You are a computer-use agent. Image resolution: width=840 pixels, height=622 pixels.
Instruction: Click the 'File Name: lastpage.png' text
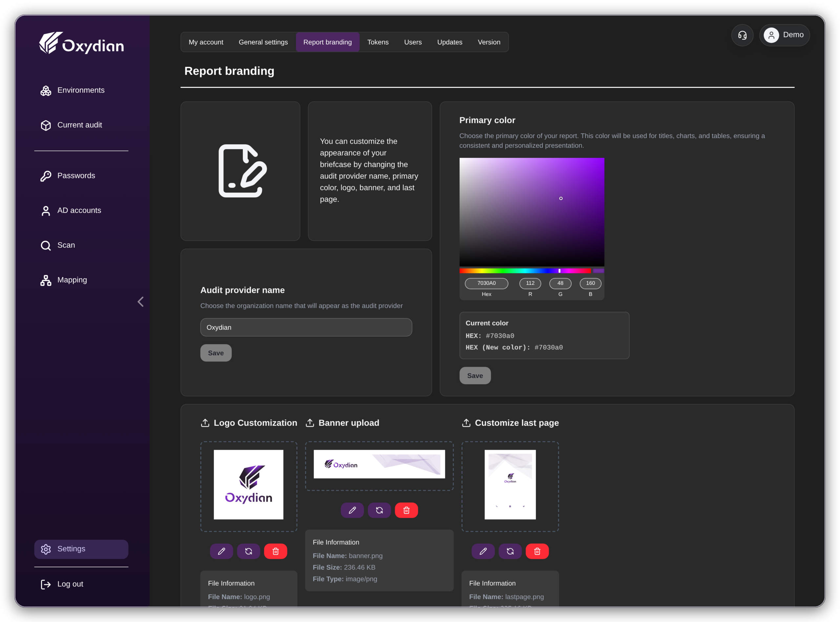click(506, 597)
